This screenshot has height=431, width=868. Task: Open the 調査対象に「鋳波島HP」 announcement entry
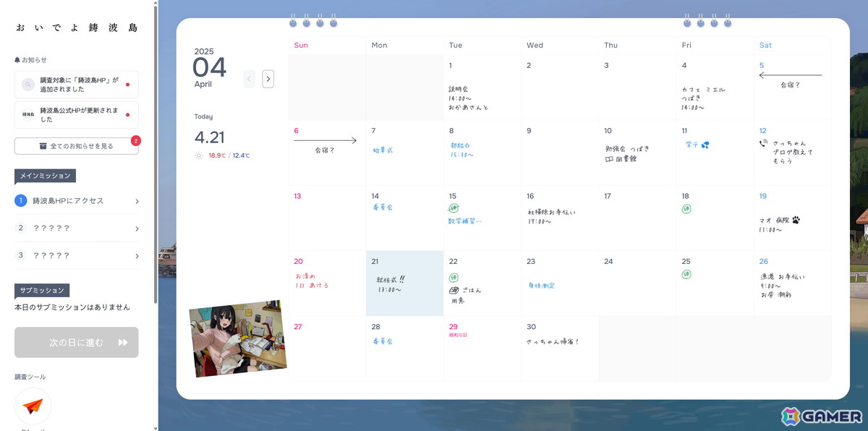coord(76,85)
